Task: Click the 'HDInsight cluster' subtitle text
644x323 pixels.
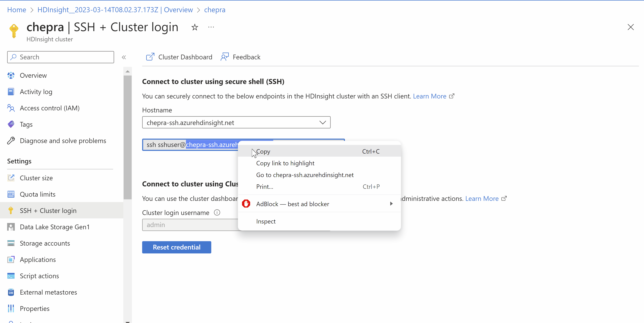Action: click(49, 39)
